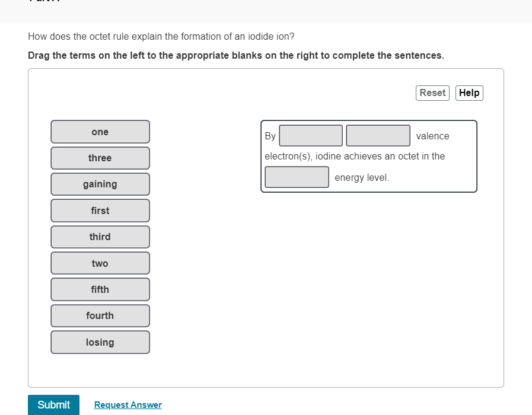Select the term 'one'
The image size is (532, 415).
coord(100,132)
